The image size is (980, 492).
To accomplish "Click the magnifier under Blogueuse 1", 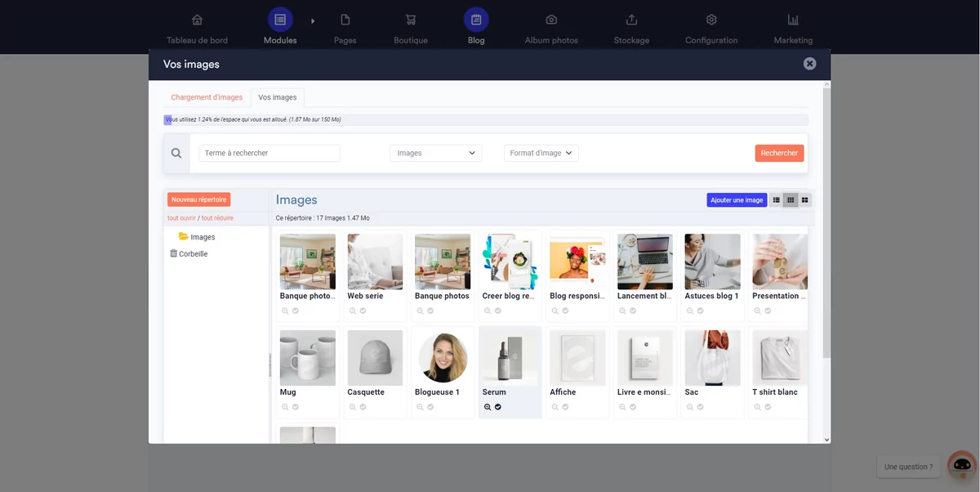I will pyautogui.click(x=420, y=407).
